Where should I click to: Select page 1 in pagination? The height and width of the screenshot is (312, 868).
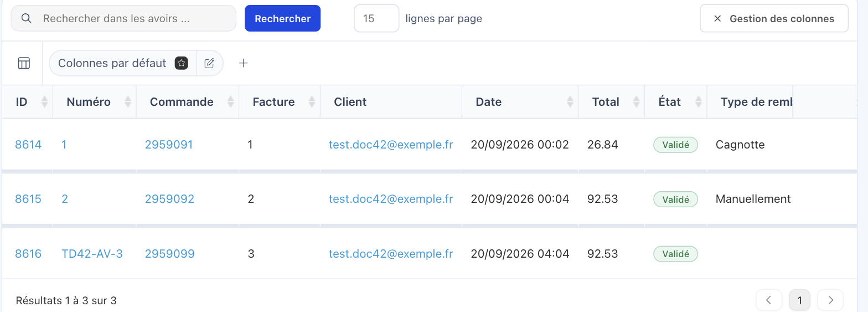tap(799, 300)
